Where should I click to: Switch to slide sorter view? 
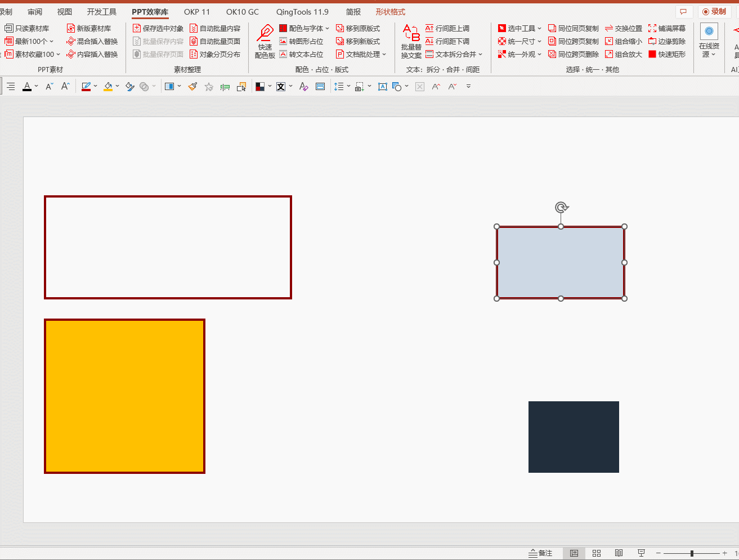tap(597, 553)
